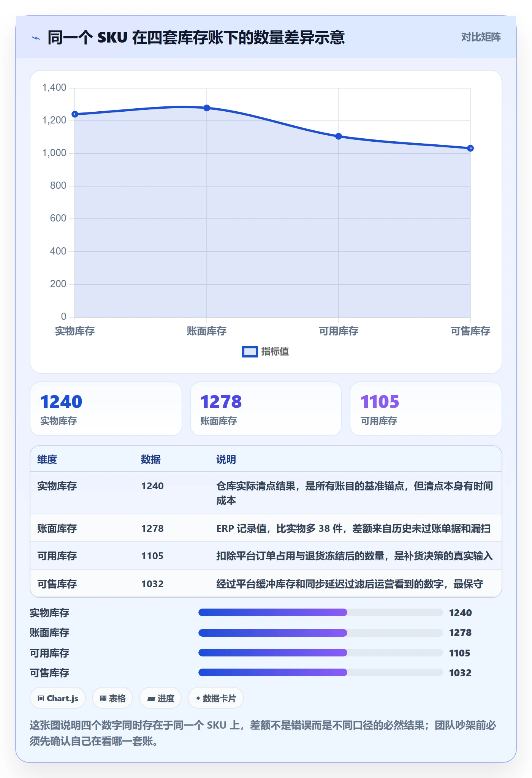Viewport: 532px width, 778px height.
Task: Click the description starting with ERP 记录值
Action: 353,528
